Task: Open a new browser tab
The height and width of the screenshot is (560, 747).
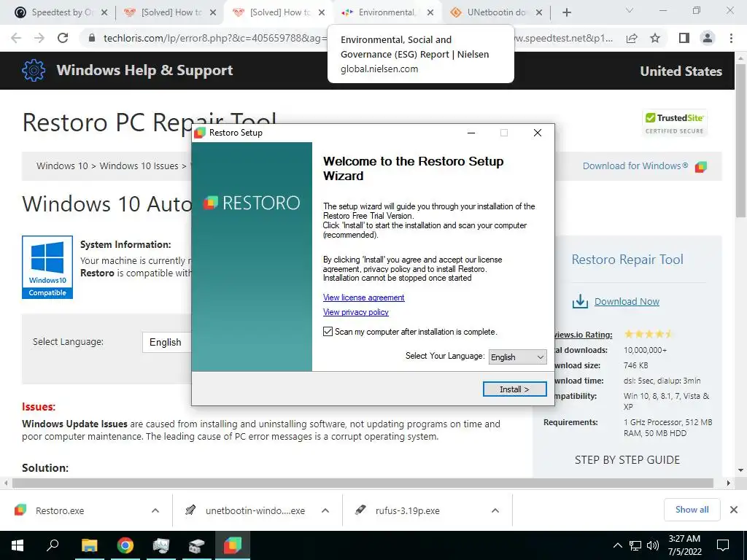Action: point(566,12)
